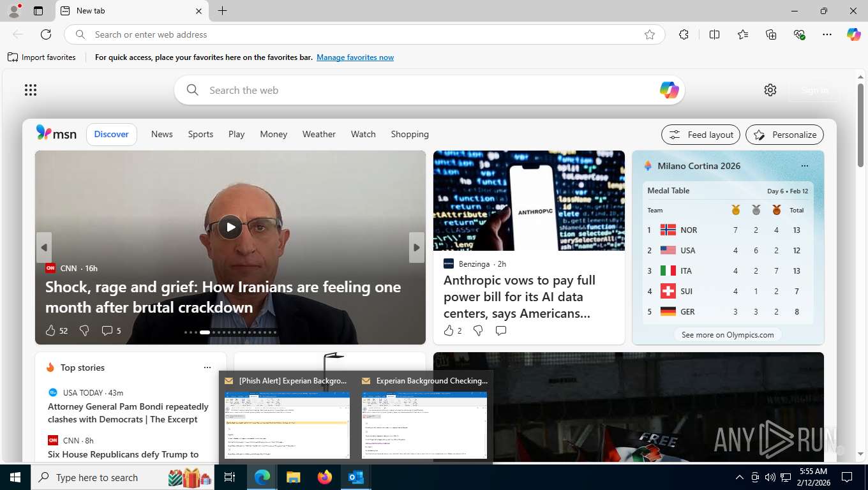The width and height of the screenshot is (868, 490).
Task: Click See more on Olympics.com
Action: (728, 334)
